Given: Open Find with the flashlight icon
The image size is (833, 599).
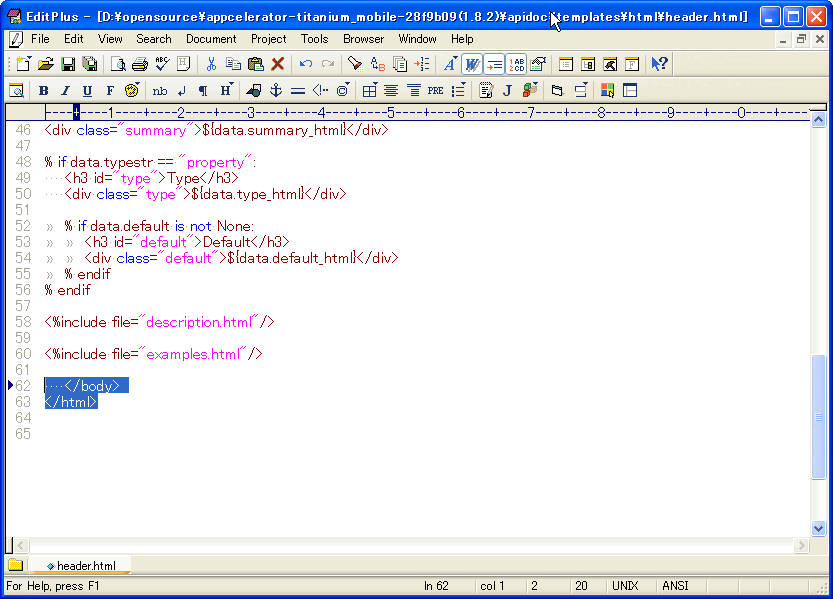Looking at the screenshot, I should click(355, 64).
